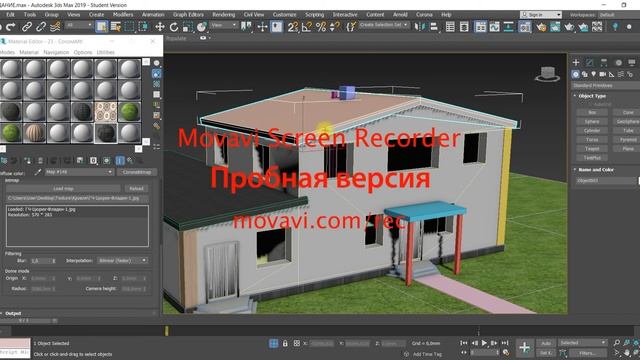The width and height of the screenshot is (640, 360).
Task: Click Mirror objects icon
Action: click(419, 27)
